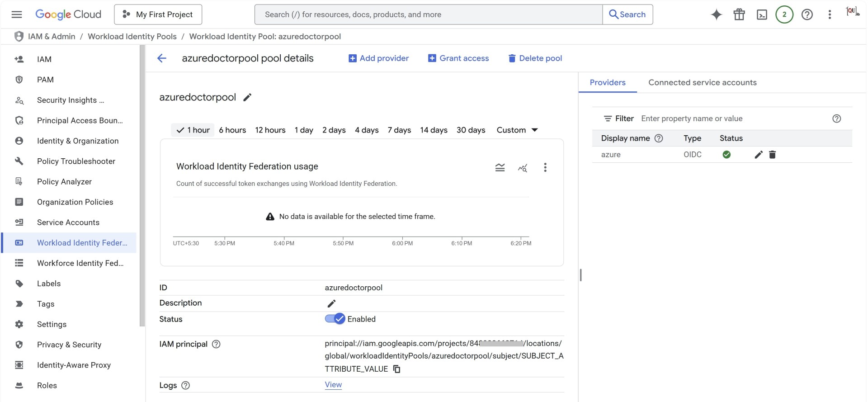Focus the providers Filter input field
868x402 pixels.
(x=732, y=118)
